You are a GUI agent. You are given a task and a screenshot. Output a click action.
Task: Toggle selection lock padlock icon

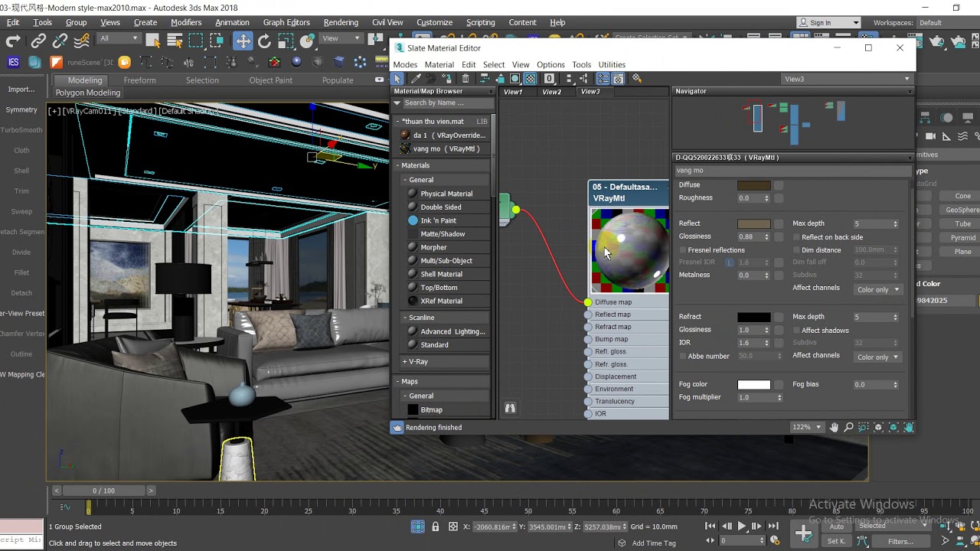tap(436, 527)
